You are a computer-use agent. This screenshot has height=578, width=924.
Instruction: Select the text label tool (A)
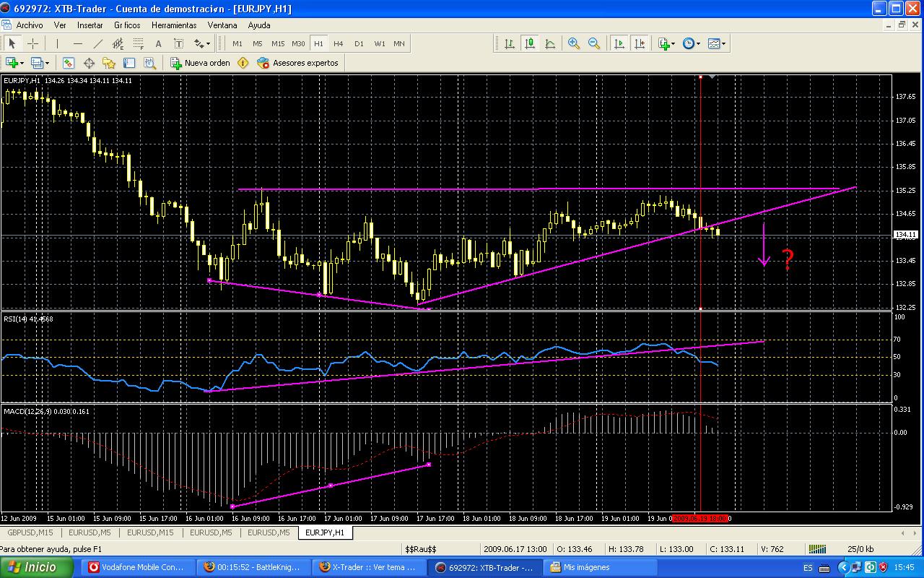tap(159, 43)
